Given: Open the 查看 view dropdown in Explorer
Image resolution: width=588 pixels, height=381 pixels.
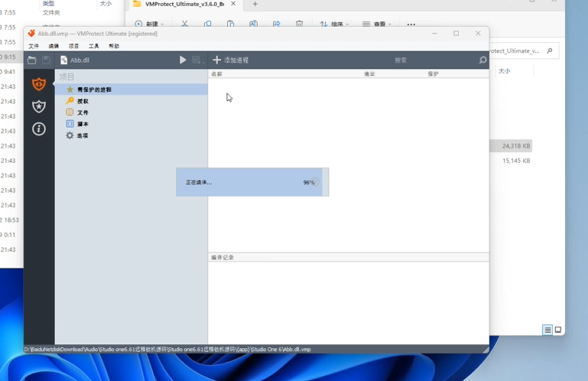Looking at the screenshot, I should pyautogui.click(x=376, y=24).
